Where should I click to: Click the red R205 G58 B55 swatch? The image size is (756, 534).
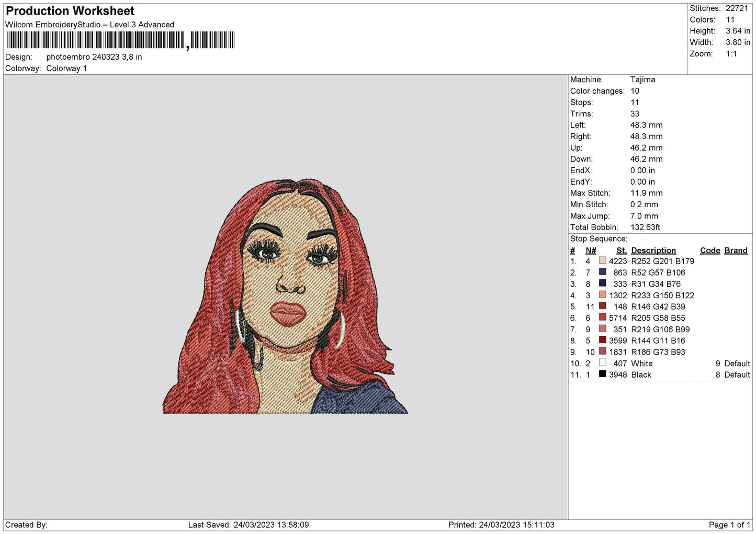click(x=603, y=317)
